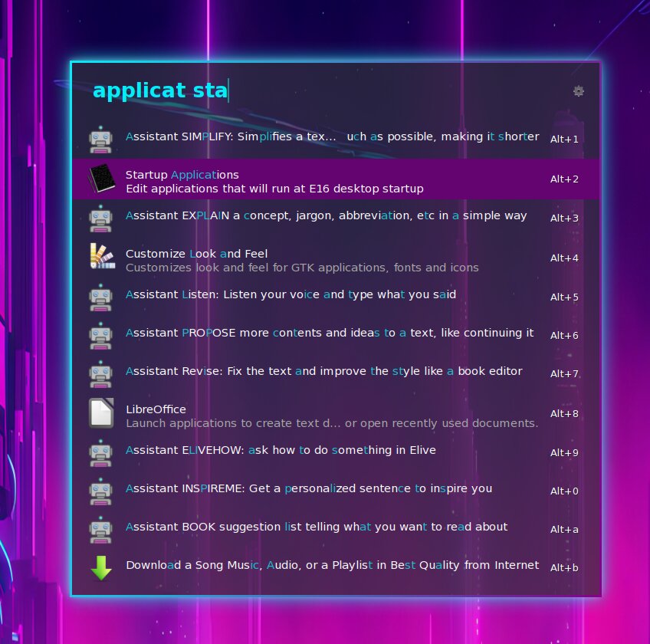This screenshot has height=644, width=650.
Task: Click the 'Alt+6' shortcut label
Action: tap(564, 336)
